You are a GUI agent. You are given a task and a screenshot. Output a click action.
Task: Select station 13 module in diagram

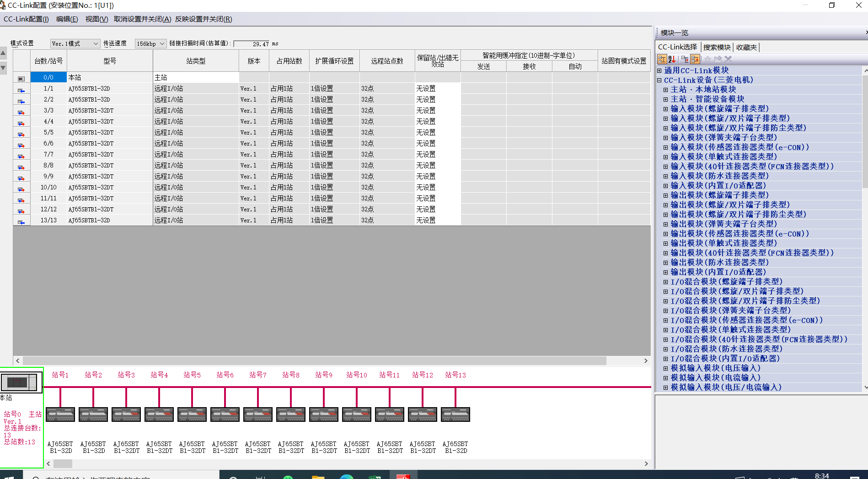click(x=455, y=414)
